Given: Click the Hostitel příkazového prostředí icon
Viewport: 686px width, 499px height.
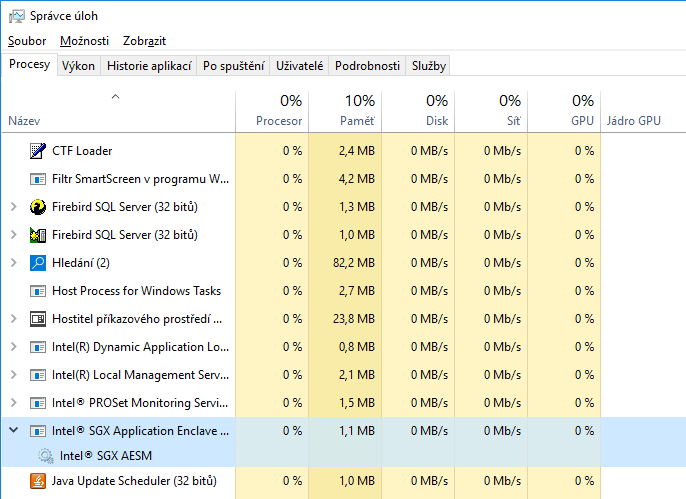Looking at the screenshot, I should 38,319.
